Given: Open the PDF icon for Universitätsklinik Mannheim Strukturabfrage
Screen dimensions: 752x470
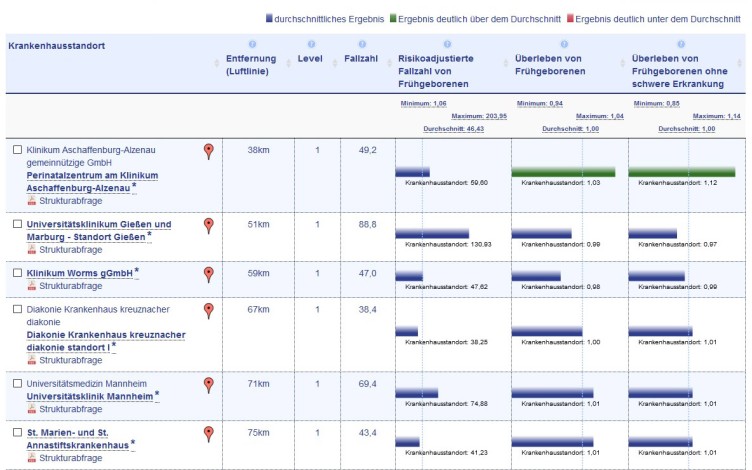Looking at the screenshot, I should (x=32, y=409).
